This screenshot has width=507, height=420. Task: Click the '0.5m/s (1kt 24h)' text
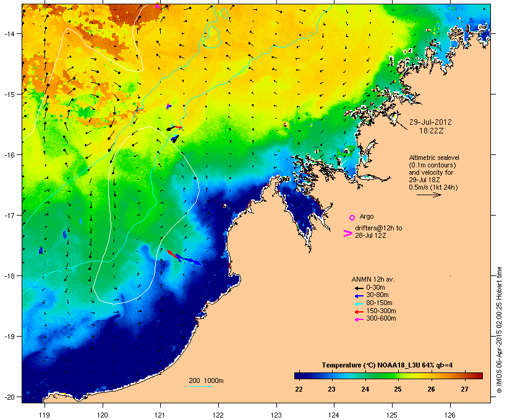click(x=433, y=187)
